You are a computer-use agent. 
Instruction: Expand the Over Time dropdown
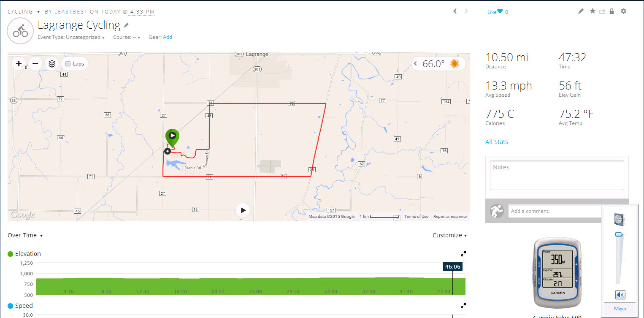coord(25,235)
